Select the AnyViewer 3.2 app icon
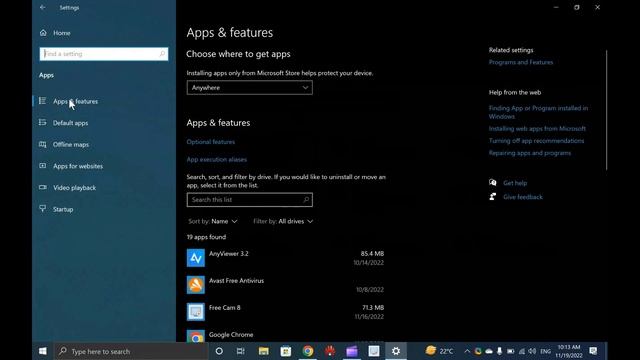 click(x=196, y=258)
